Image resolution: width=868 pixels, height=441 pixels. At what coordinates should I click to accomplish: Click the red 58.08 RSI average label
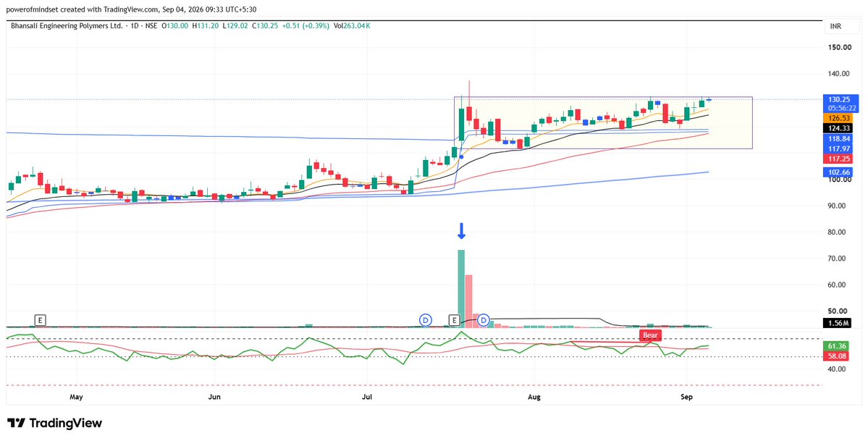pos(836,356)
